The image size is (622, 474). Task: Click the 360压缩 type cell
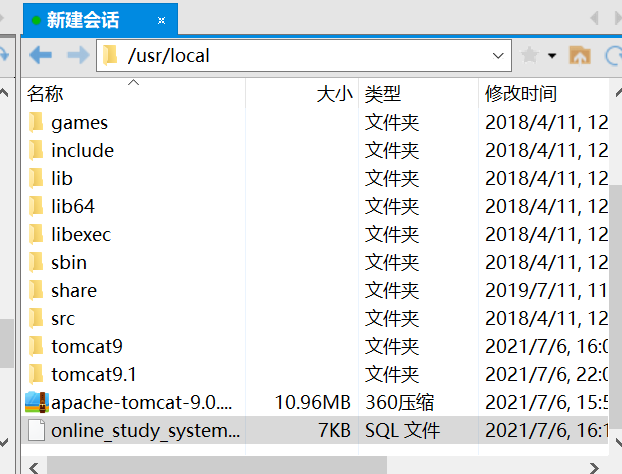399,403
